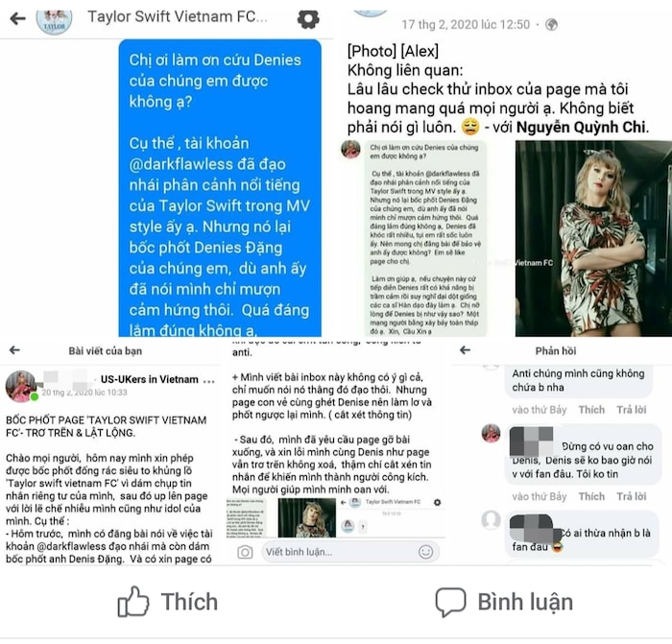The width and height of the screenshot is (672, 644).
Task: Open the chat settings gear icon
Action: click(308, 19)
